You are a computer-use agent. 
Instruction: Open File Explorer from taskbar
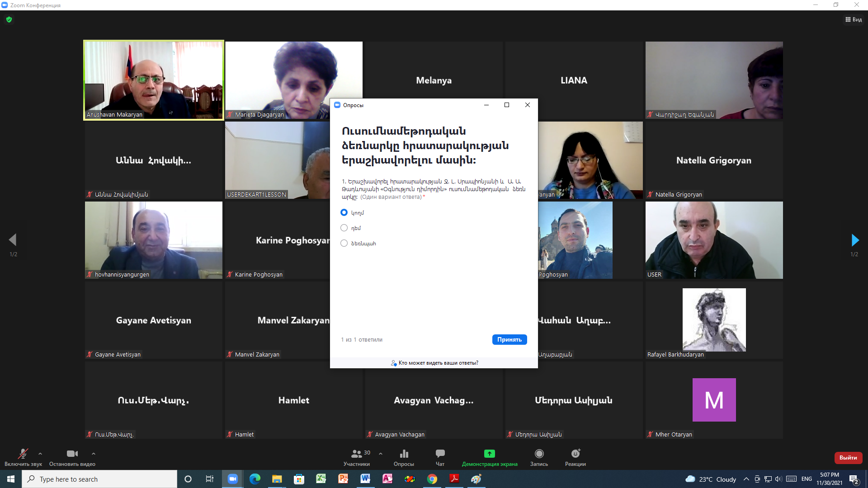[x=277, y=479]
